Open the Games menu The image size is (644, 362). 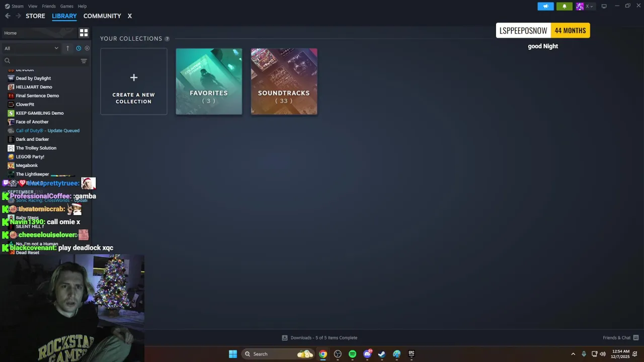click(x=66, y=6)
